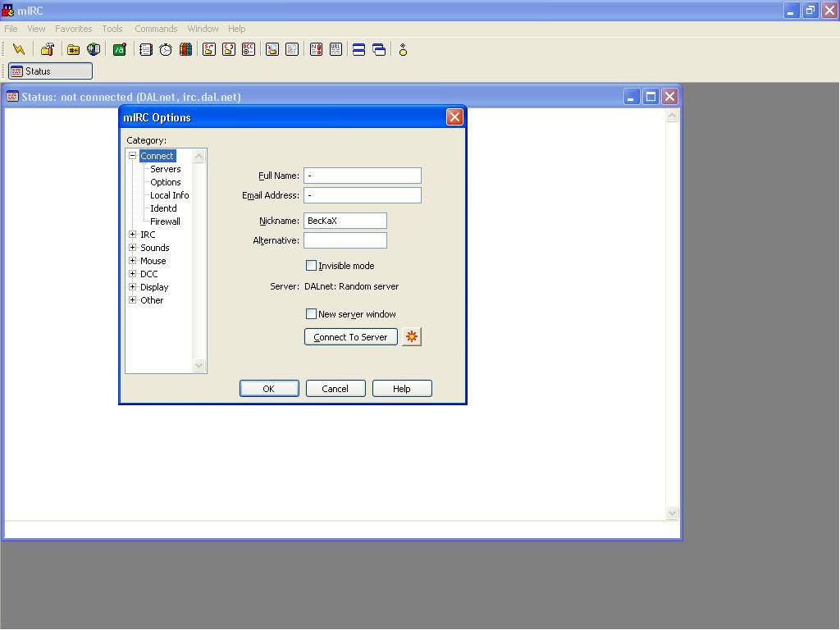Click the DCC Send file icon
Screen dimensions: 840x630
209,49
